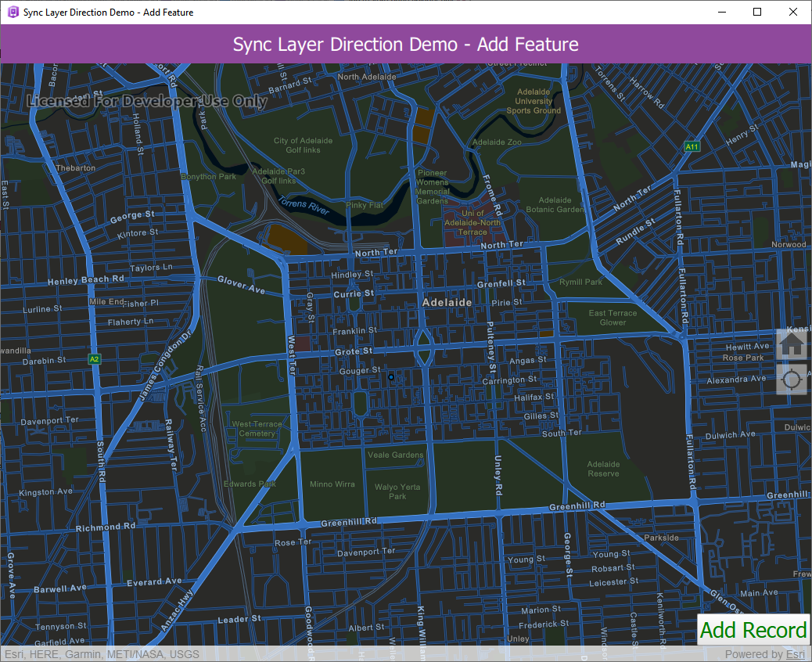Click the Norwood suburb label
Screen dimensions: 812x662
[789, 244]
